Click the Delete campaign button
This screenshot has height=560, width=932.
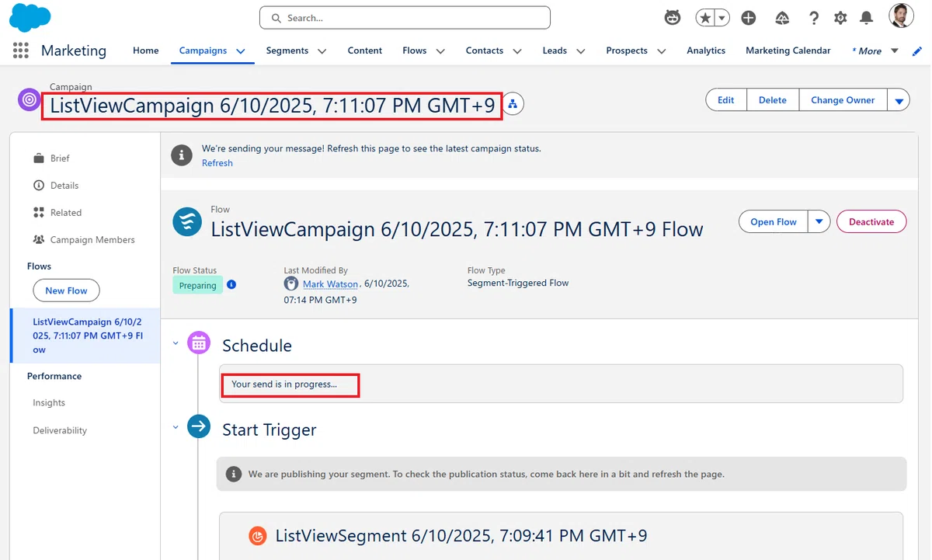(773, 100)
